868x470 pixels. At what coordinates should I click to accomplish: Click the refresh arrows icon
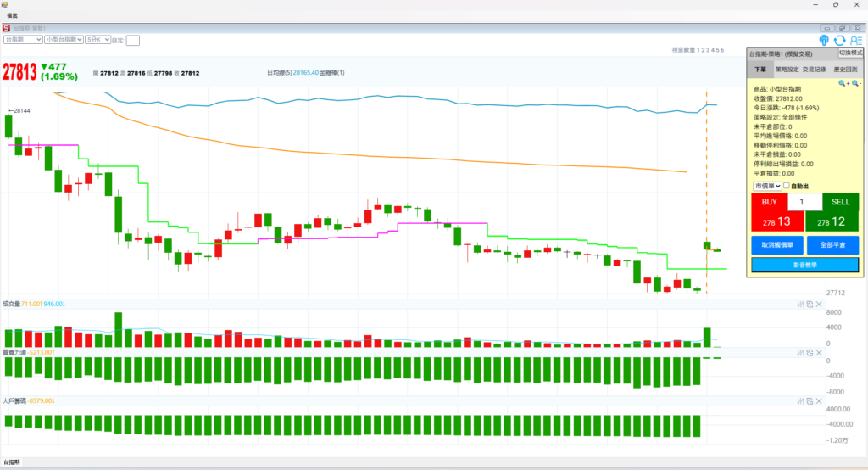coord(839,40)
